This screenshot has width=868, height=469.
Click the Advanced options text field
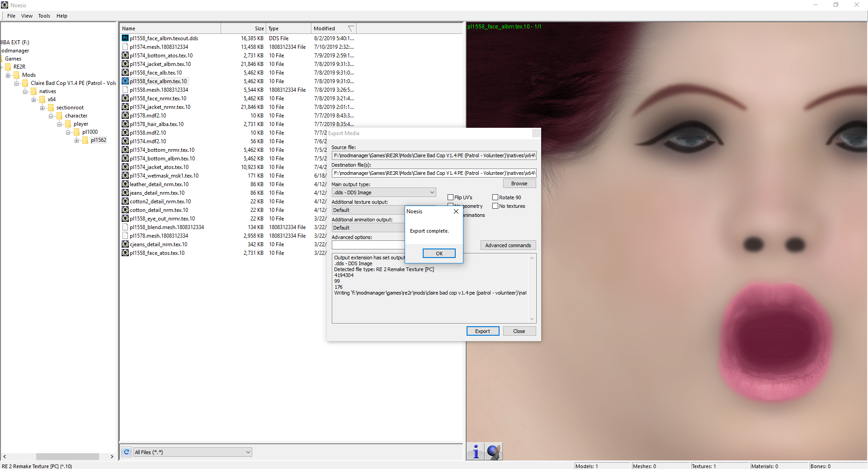[x=368, y=245]
